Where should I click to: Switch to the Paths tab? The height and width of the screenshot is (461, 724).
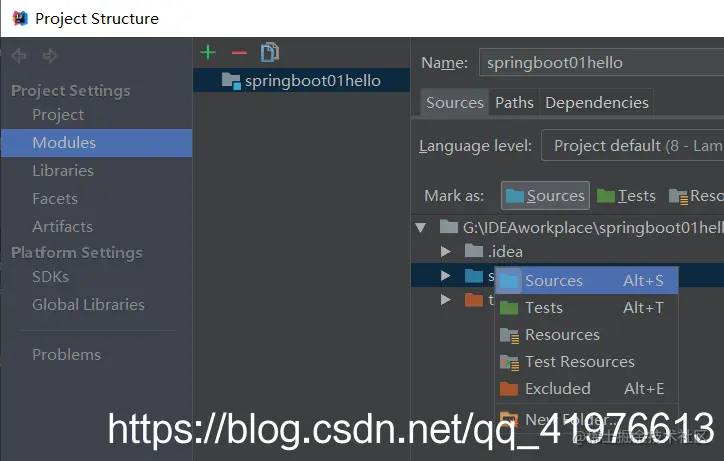[x=514, y=103]
